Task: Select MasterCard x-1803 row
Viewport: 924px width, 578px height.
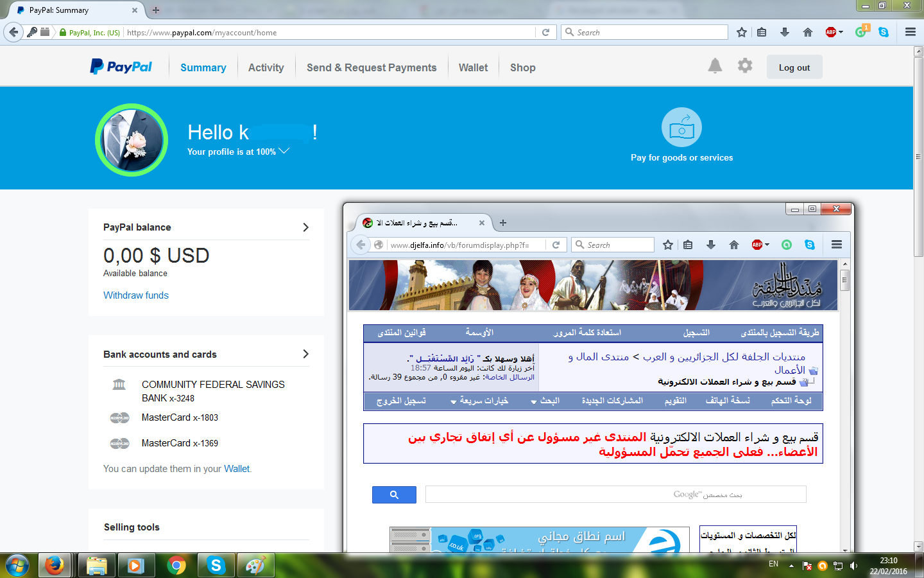Action: pyautogui.click(x=180, y=417)
